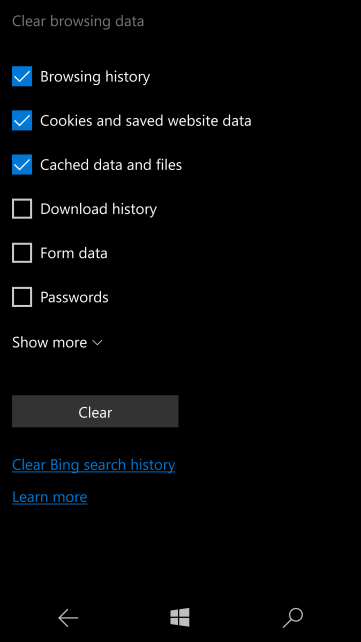Click the Browsing history label text
The height and width of the screenshot is (642, 361).
(x=95, y=77)
